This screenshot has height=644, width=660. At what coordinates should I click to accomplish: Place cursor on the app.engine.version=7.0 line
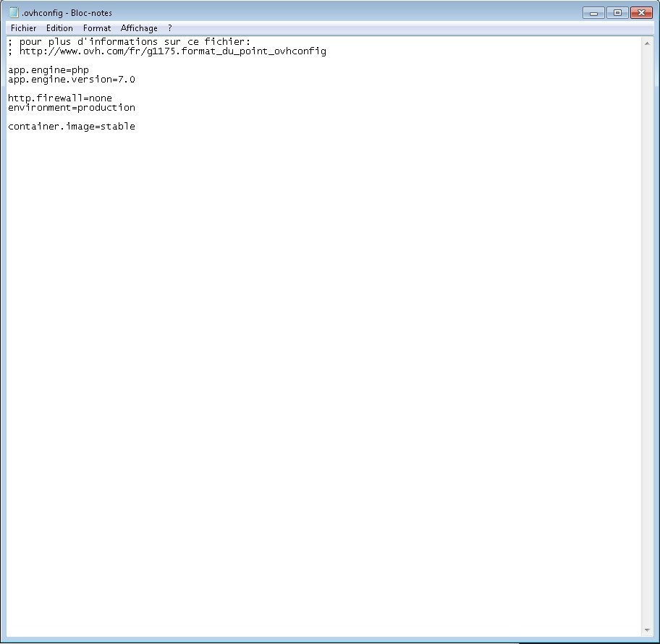[71, 80]
